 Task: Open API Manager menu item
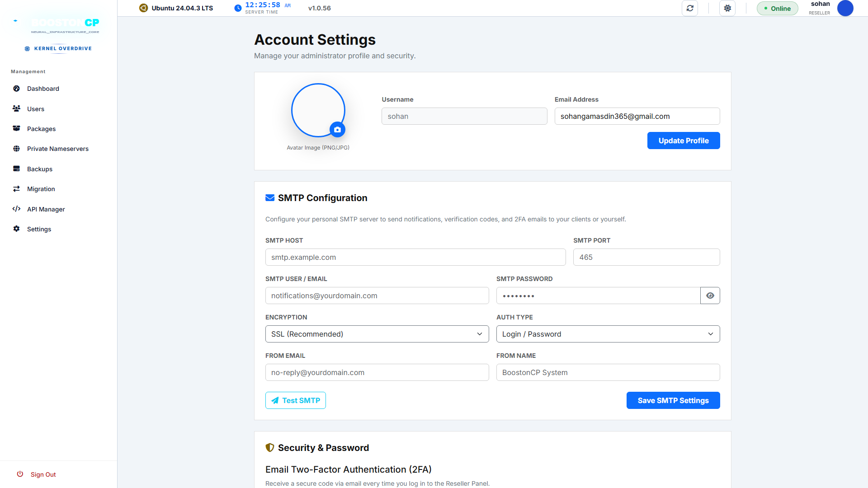(58, 209)
